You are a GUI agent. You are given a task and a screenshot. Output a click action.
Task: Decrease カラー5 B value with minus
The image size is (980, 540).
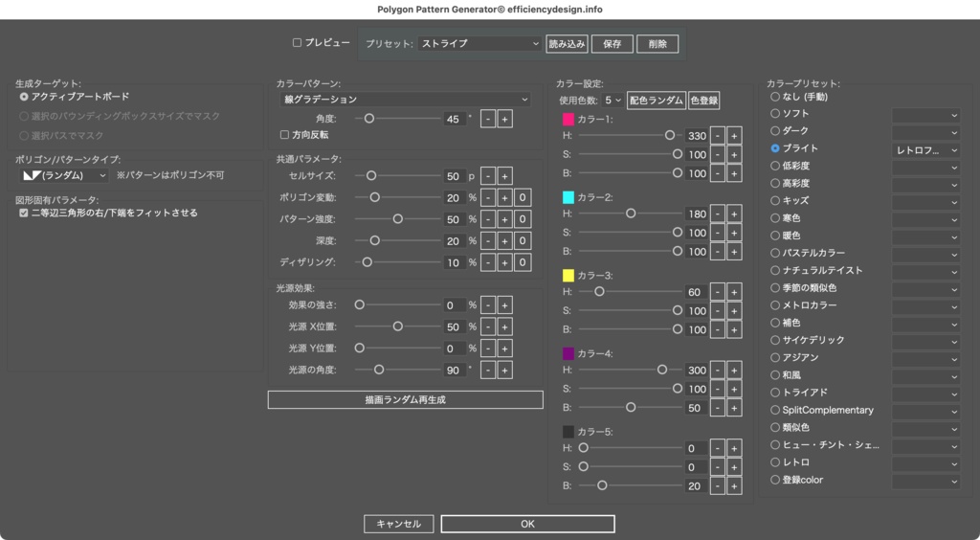[718, 485]
